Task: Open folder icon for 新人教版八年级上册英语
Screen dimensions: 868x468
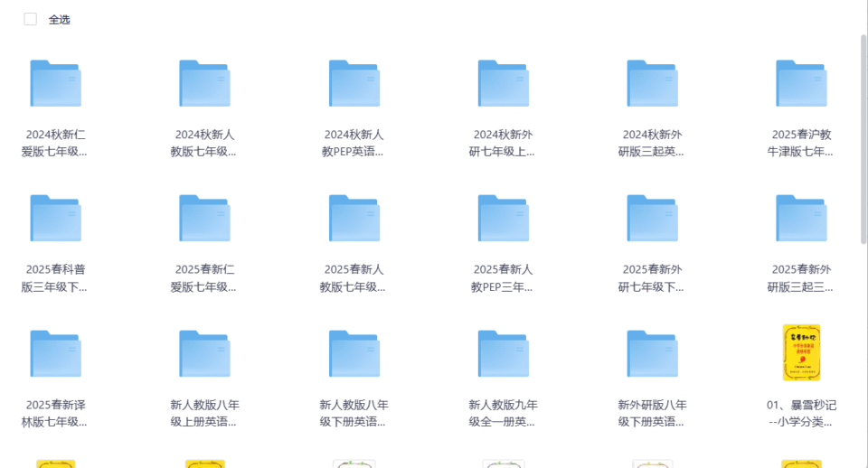Action: click(x=204, y=353)
